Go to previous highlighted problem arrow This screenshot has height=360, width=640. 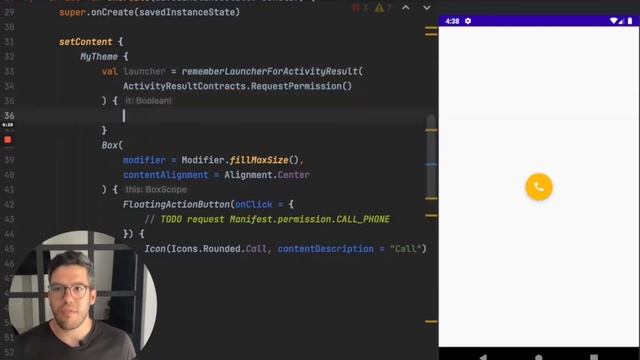point(406,7)
